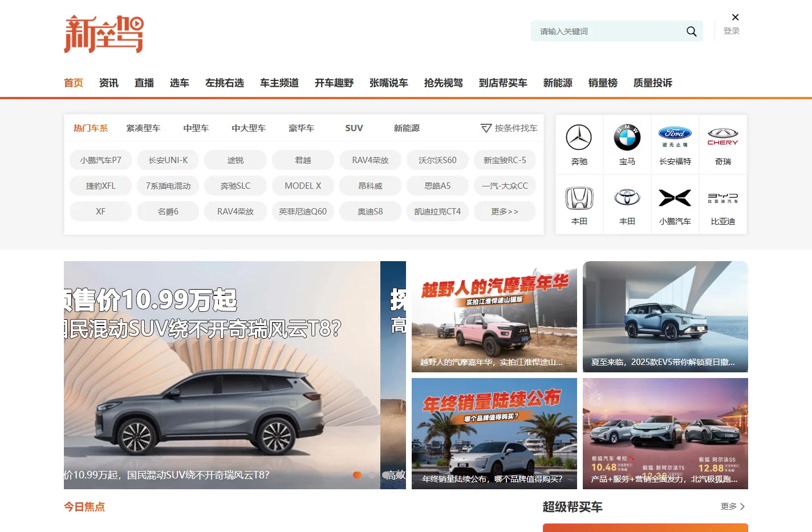This screenshot has height=532, width=812.
Task: Click the 登录 login link
Action: [x=732, y=31]
